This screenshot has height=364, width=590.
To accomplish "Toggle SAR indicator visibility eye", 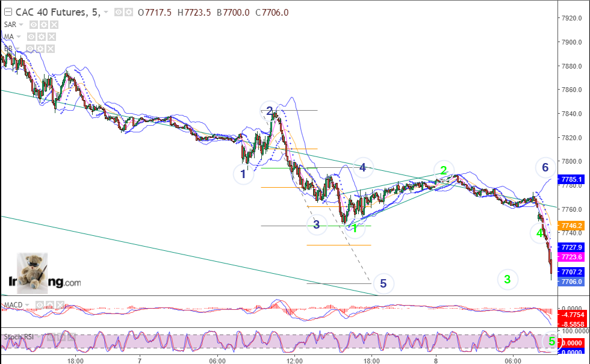I will click(x=34, y=25).
